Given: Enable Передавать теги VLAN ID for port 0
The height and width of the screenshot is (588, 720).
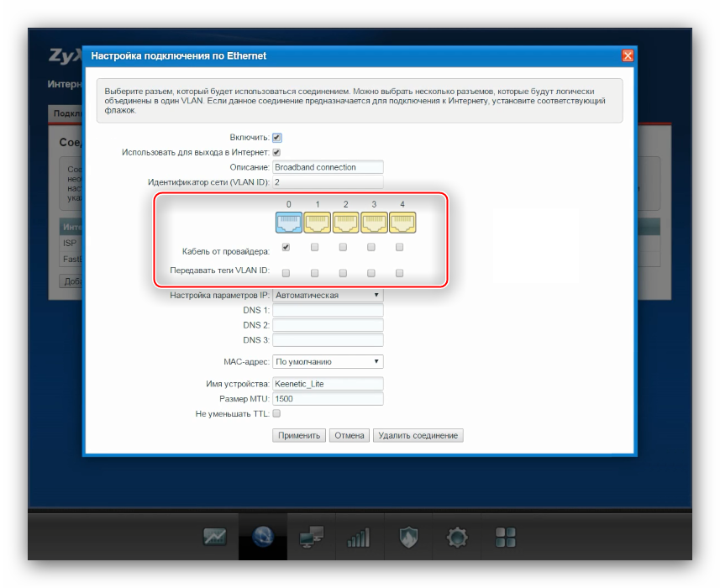Looking at the screenshot, I should point(286,273).
